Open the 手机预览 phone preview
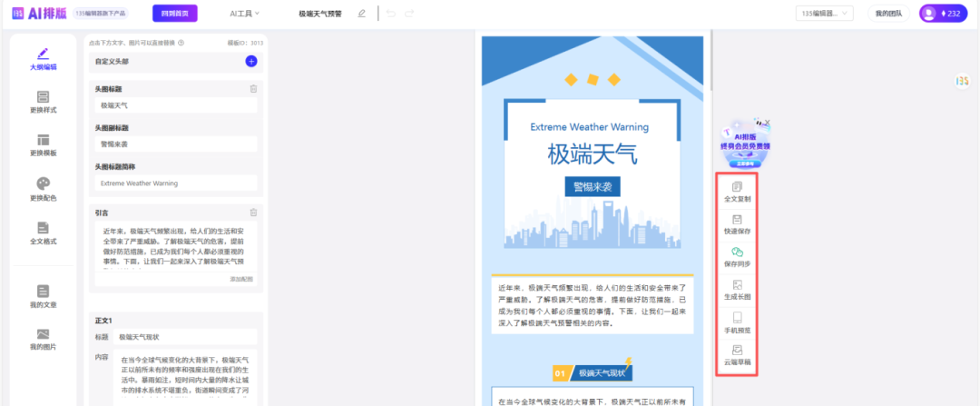The height and width of the screenshot is (406, 980). click(x=737, y=322)
